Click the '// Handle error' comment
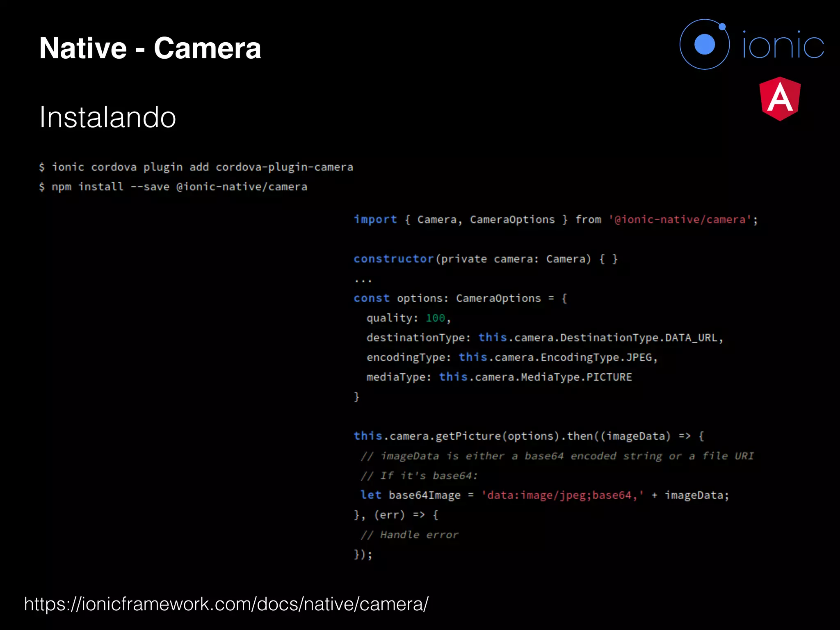The image size is (840, 630). pos(409,535)
